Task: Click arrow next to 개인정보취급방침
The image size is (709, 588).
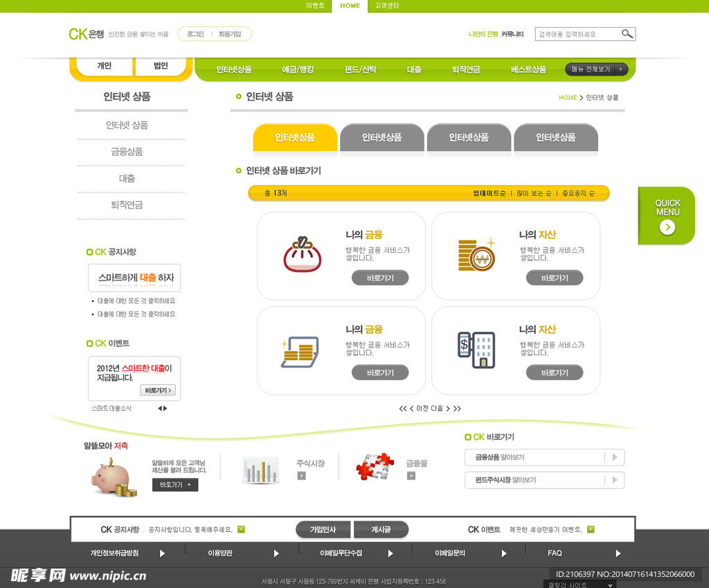Action: 162,553
